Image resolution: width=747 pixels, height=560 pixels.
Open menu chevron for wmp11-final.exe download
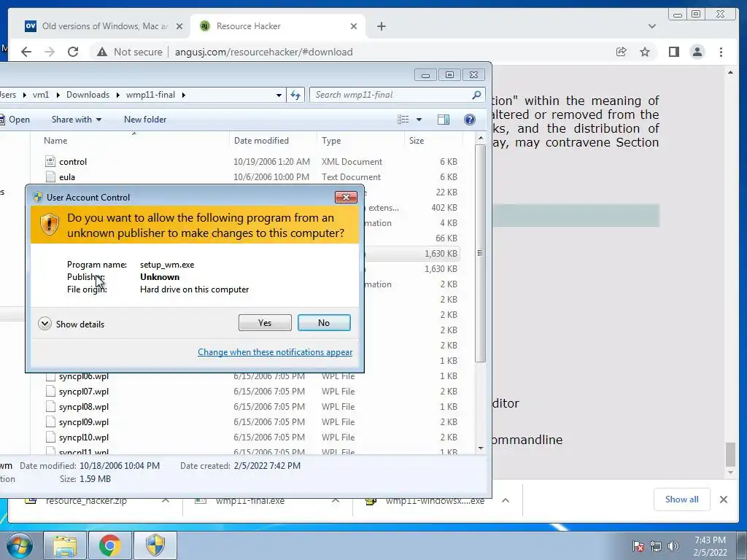tap(336, 500)
